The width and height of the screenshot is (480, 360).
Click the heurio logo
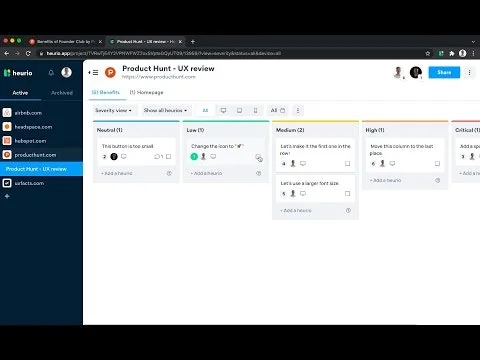[x=18, y=73]
